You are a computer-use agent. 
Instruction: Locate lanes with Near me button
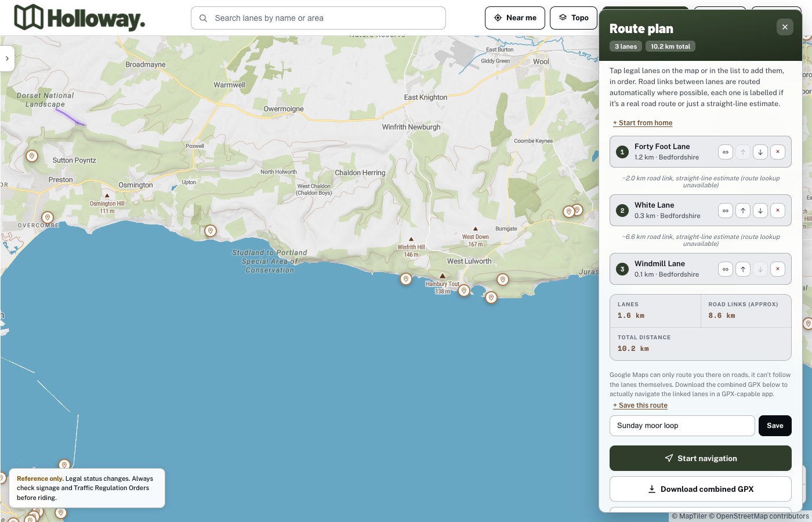point(515,18)
